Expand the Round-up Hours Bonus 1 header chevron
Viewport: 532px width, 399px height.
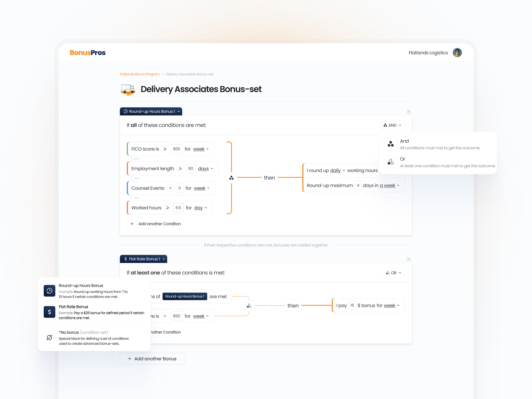click(178, 111)
